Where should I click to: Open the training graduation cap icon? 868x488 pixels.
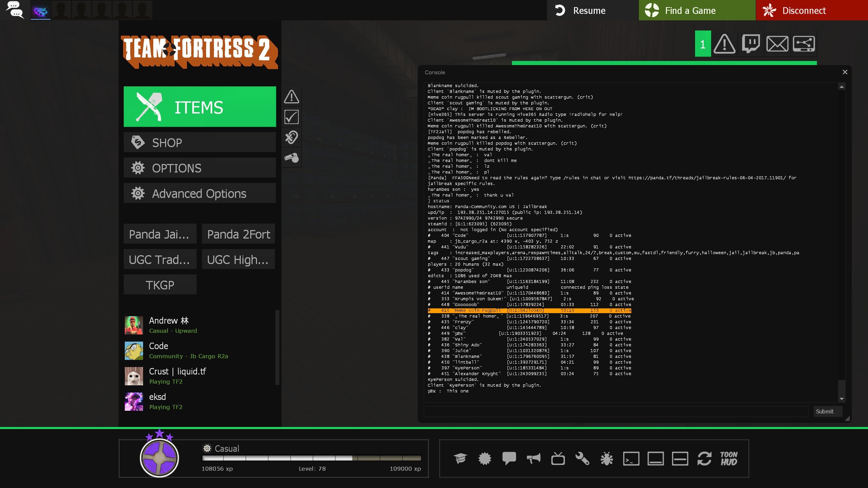[x=460, y=459]
